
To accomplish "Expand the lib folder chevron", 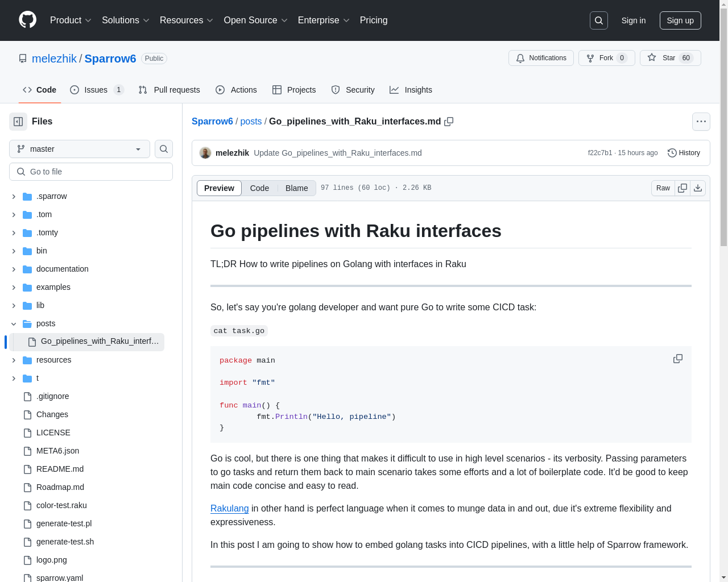I will pyautogui.click(x=14, y=306).
